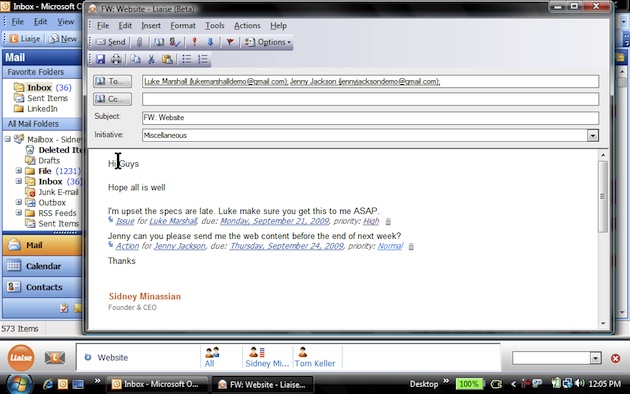The height and width of the screenshot is (394, 630).
Task: Open the address book from the toolbar
Action: [x=159, y=42]
